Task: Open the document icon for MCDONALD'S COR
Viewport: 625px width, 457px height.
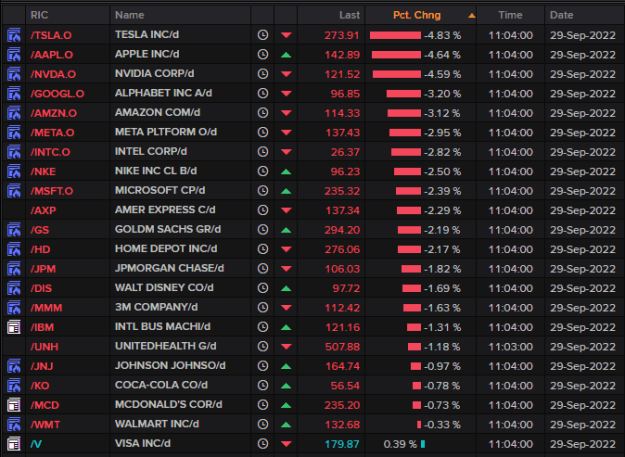Action: click(14, 405)
